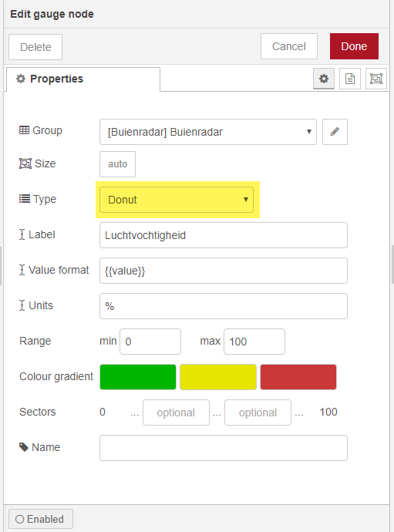Open the Type dropdown showing Donut
This screenshot has height=532, width=394.
point(177,200)
